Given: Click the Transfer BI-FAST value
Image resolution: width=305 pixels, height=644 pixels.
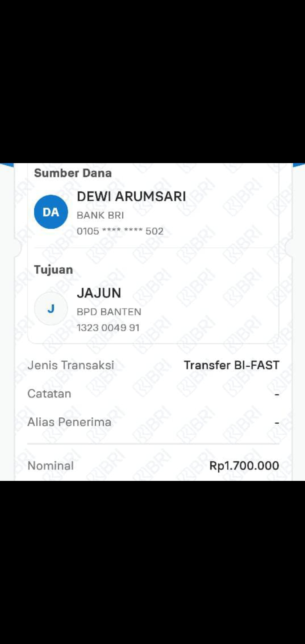Looking at the screenshot, I should pos(231,365).
